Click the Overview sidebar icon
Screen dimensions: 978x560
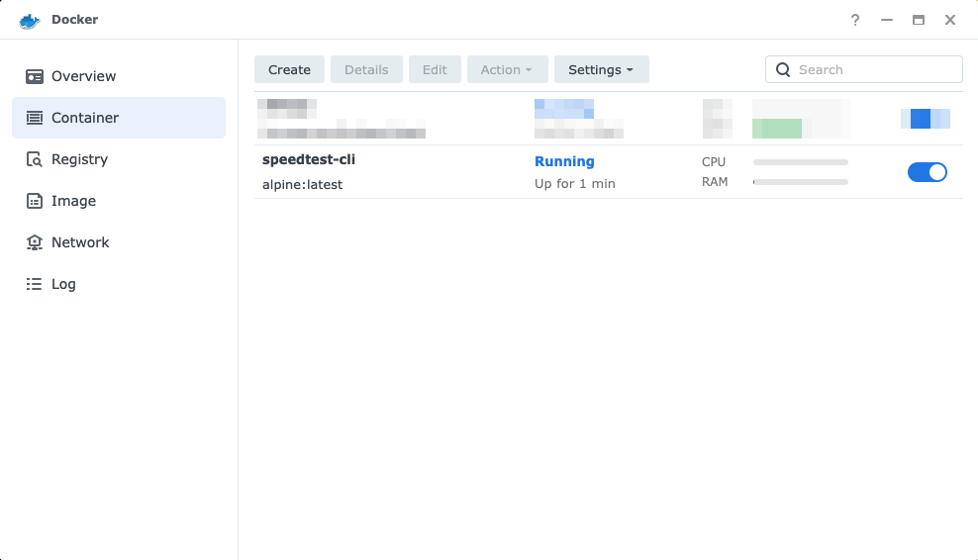coord(35,76)
